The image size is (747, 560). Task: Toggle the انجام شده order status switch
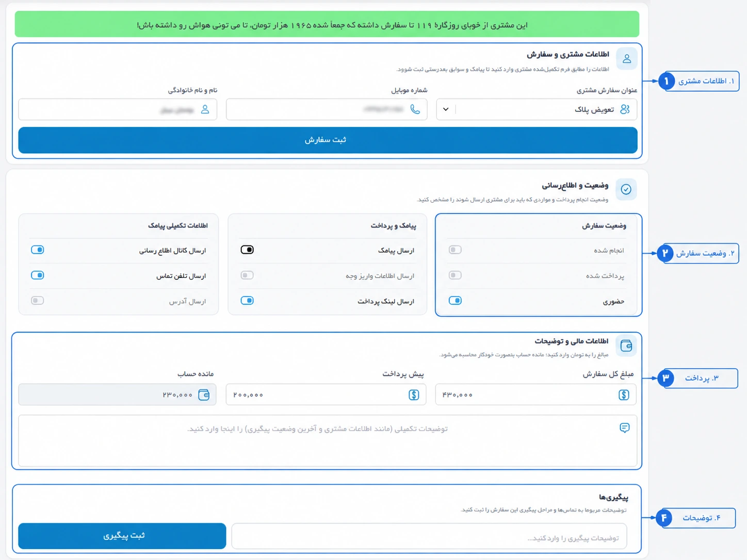click(455, 250)
